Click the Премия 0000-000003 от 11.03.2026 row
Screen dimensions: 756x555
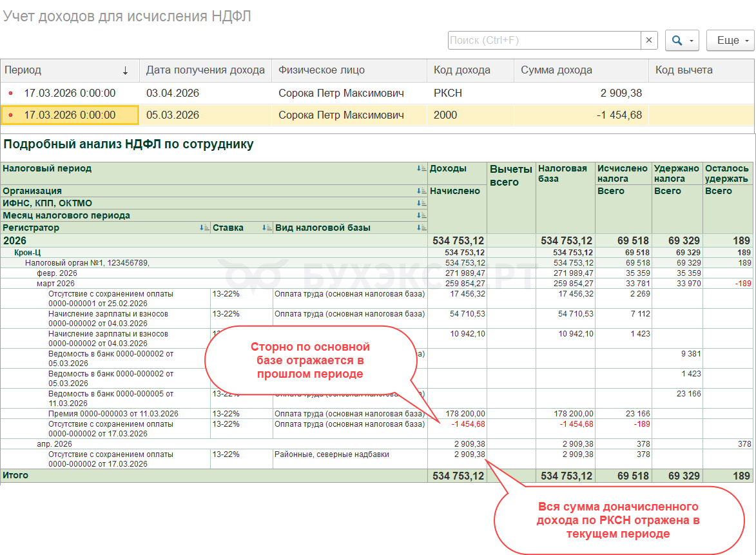click(x=113, y=414)
